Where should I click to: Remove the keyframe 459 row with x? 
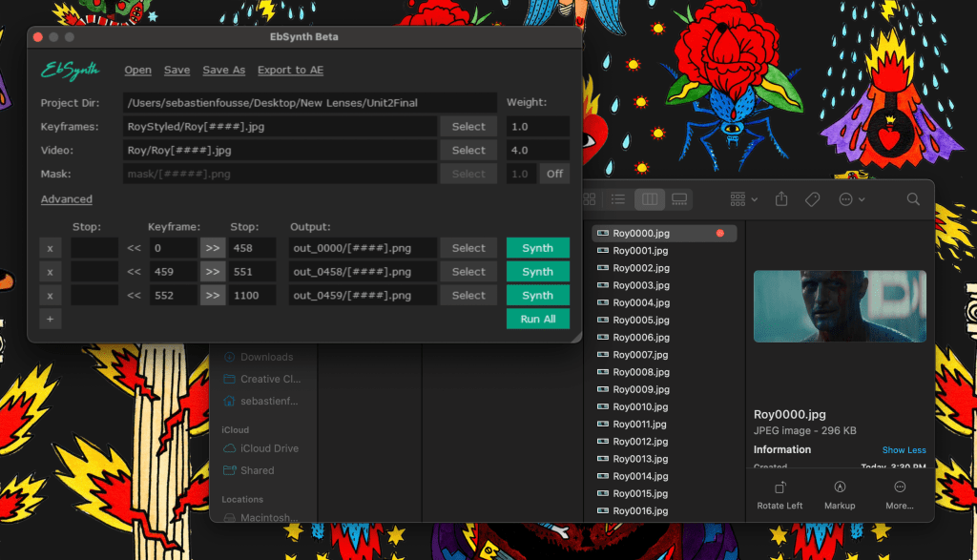52,272
